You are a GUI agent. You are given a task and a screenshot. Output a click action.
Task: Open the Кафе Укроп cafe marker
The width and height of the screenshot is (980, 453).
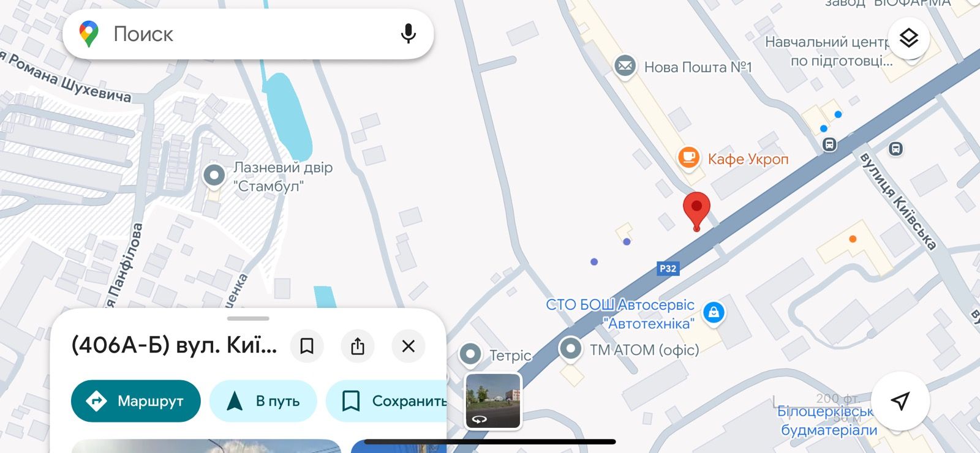688,158
